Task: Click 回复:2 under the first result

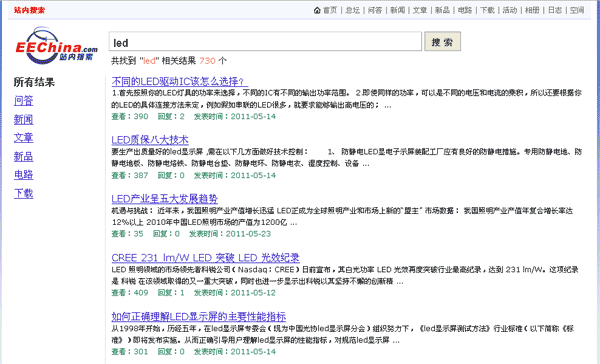Action: [171, 116]
